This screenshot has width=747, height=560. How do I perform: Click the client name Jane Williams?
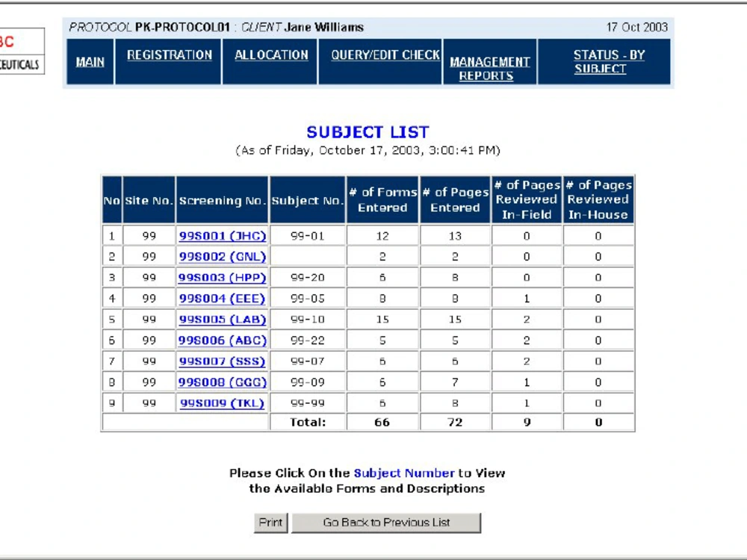point(324,28)
